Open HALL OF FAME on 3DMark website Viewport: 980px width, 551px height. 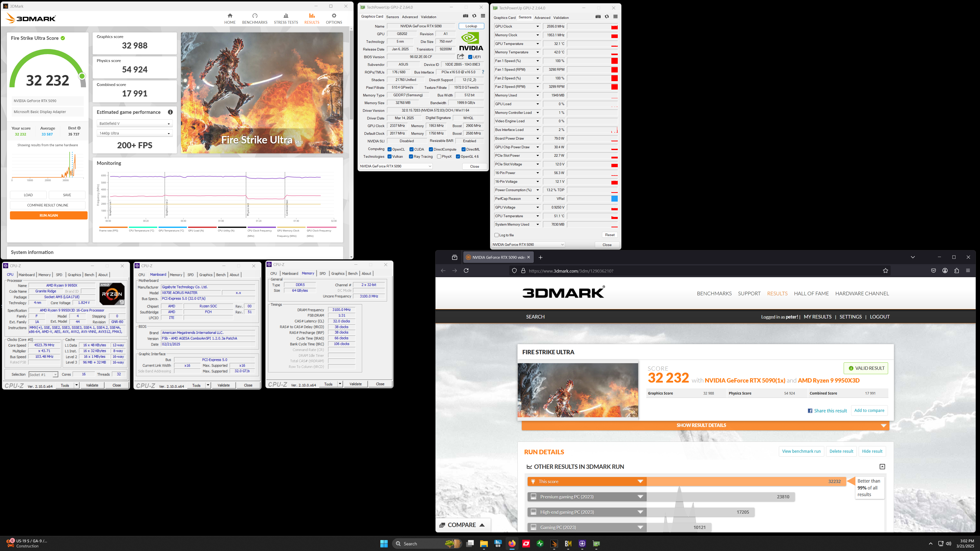[x=811, y=293]
